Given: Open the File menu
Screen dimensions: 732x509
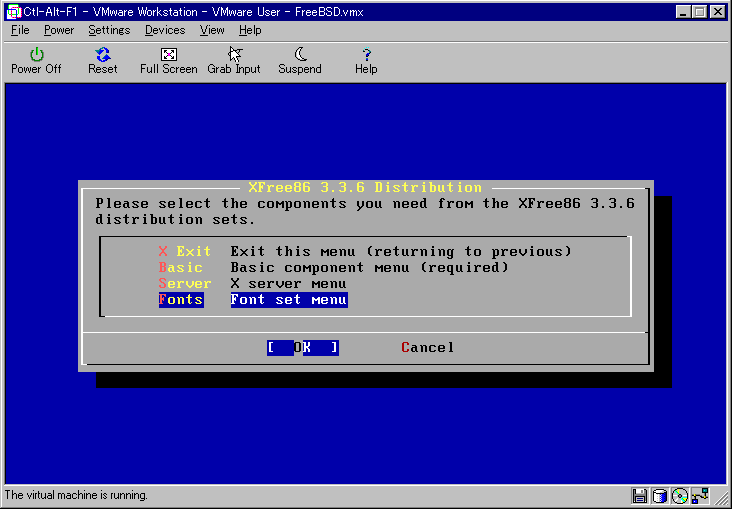Looking at the screenshot, I should (20, 30).
